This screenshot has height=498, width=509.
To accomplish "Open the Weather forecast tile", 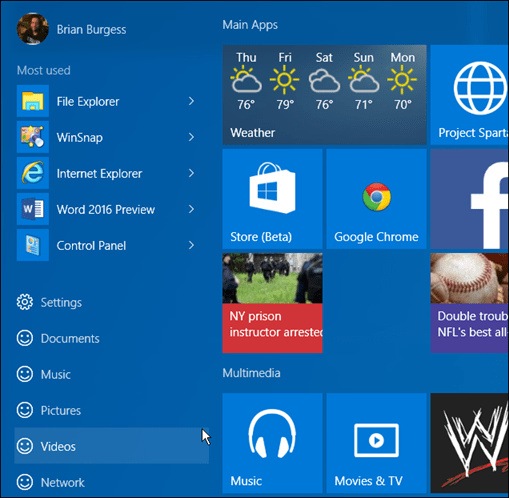I will click(324, 95).
